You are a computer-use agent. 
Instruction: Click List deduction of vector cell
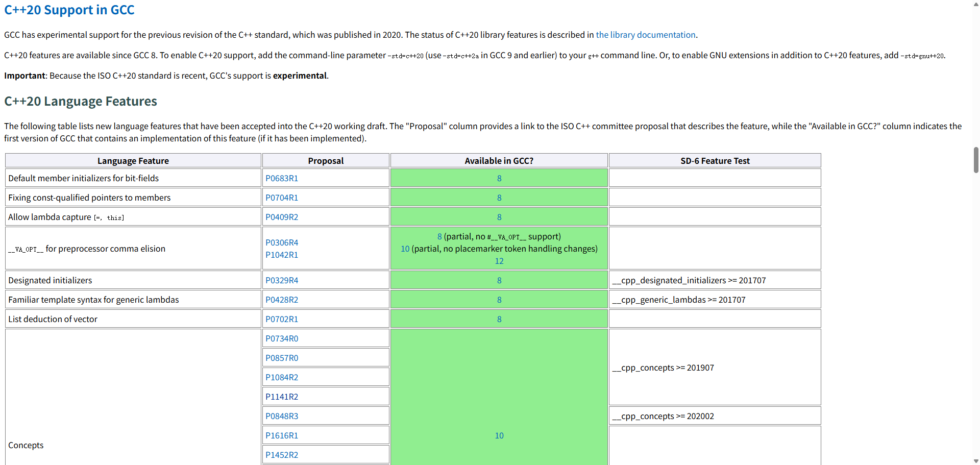coord(133,319)
